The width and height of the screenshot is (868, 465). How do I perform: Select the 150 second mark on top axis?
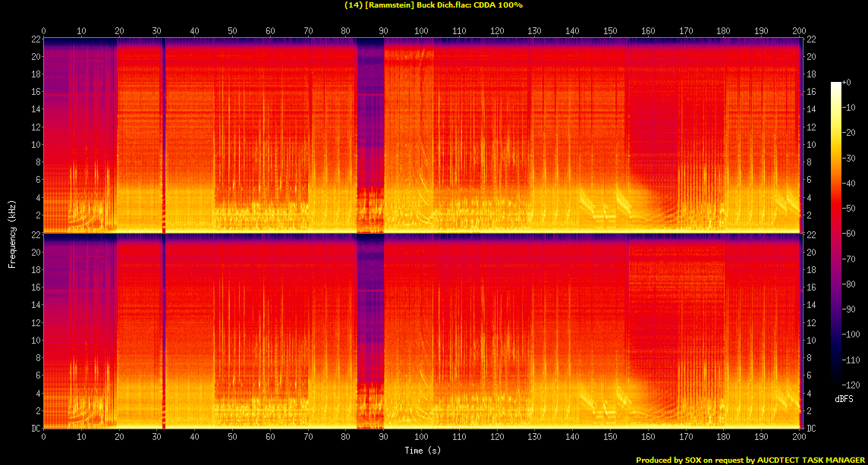click(611, 31)
